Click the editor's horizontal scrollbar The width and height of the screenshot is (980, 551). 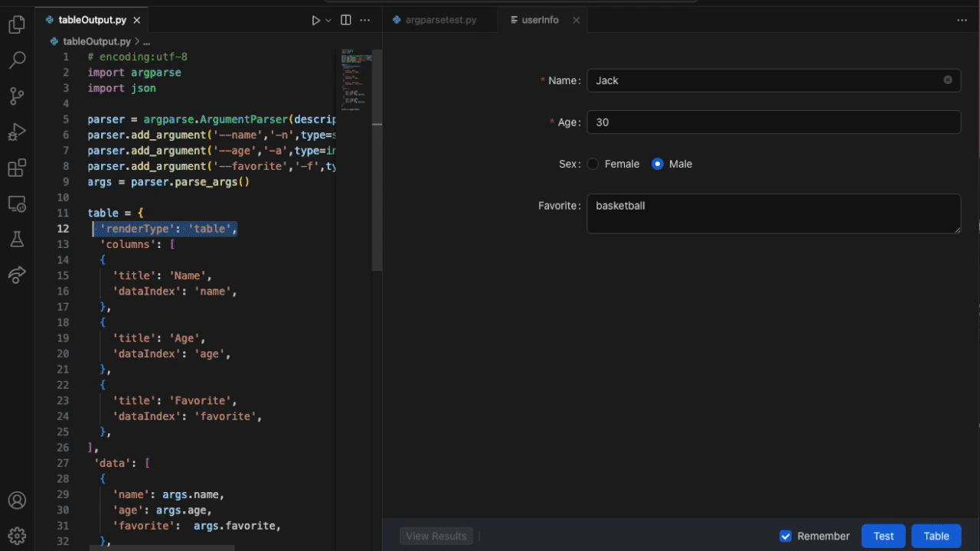pyautogui.click(x=162, y=548)
